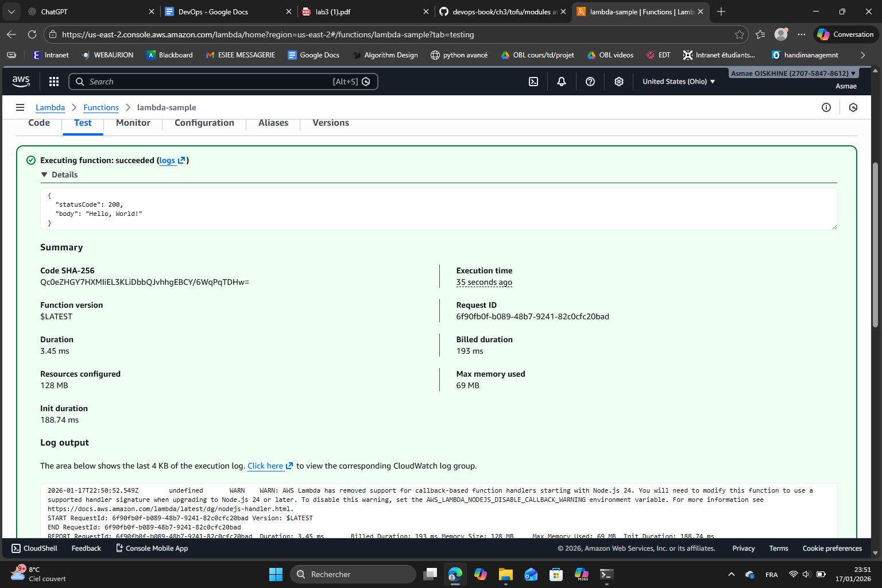Open the Asmae OISKHINE account dropdown
882x588 pixels.
792,73
